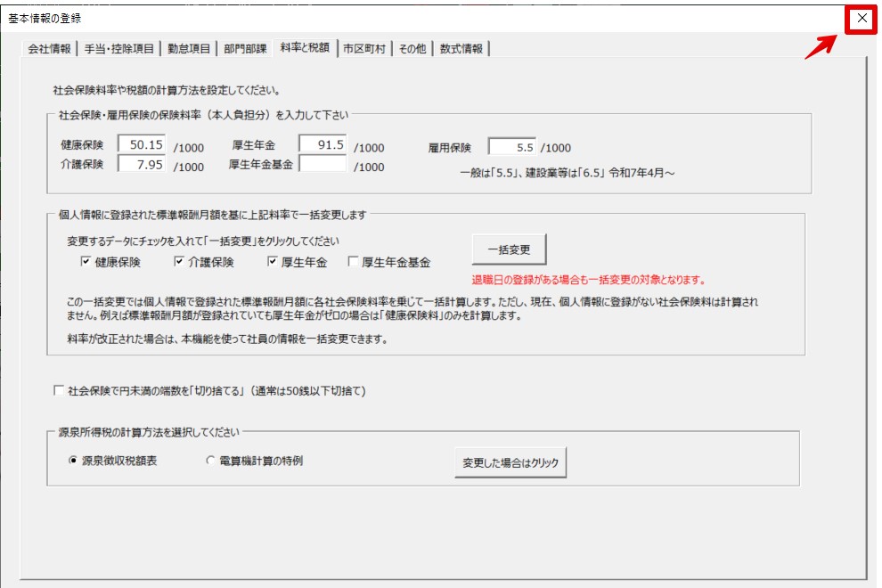The width and height of the screenshot is (882, 588).
Task: Show the 数式情報 tab
Action: click(461, 49)
